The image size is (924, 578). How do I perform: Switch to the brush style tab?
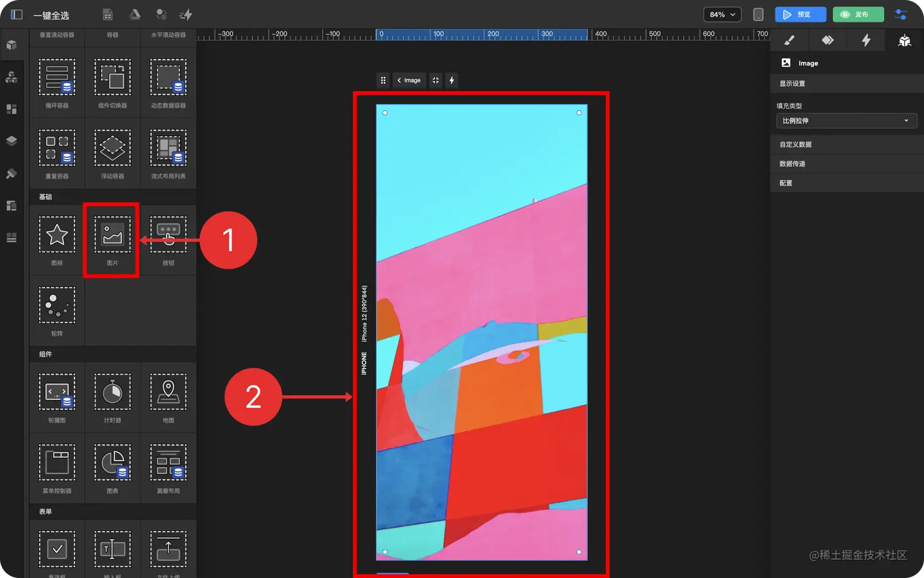789,40
